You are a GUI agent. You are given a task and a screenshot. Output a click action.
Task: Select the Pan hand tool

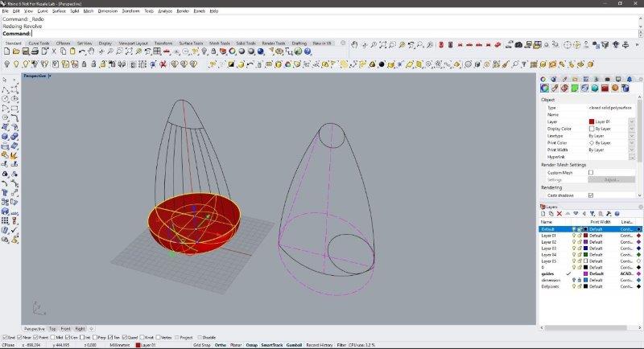[x=91, y=51]
